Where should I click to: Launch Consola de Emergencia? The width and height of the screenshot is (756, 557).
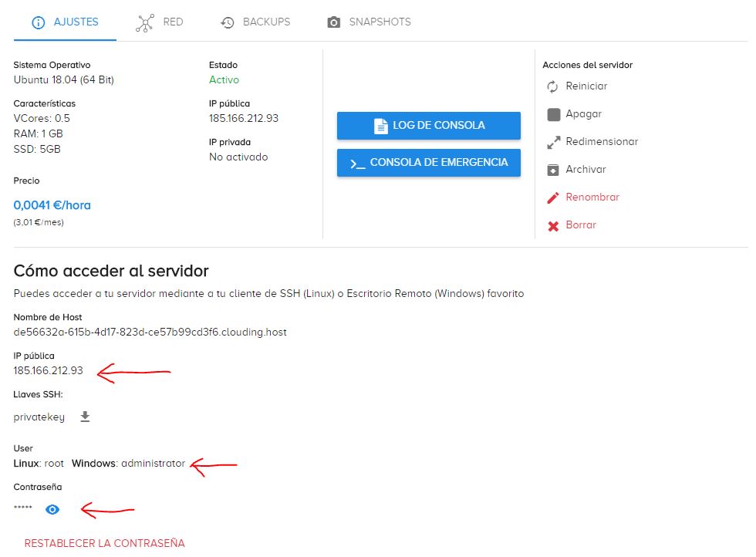pyautogui.click(x=429, y=163)
